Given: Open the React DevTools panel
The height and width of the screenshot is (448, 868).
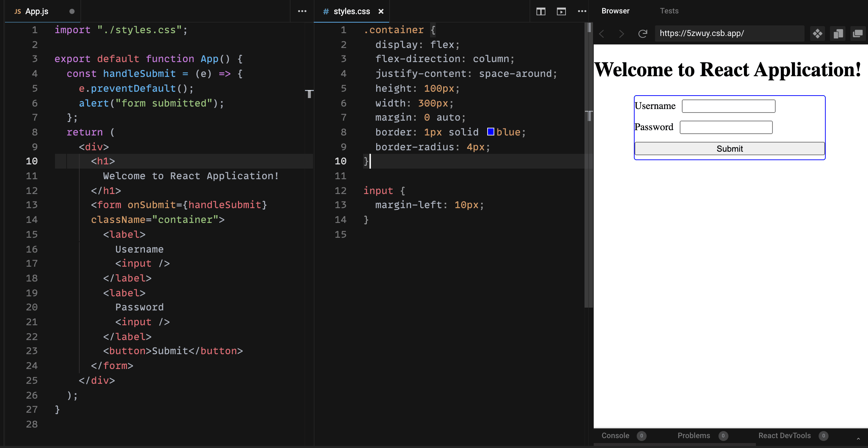Looking at the screenshot, I should 784,436.
